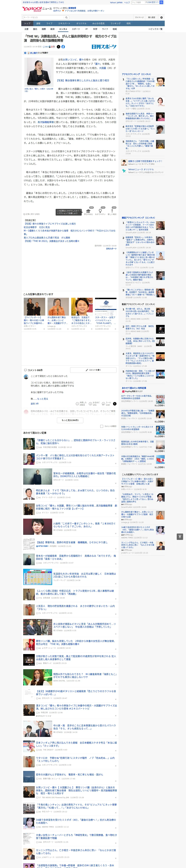This screenshot has height=868, width=186.
Task: Open the 'エキスパート' navigation tab
Action: coord(64,24)
